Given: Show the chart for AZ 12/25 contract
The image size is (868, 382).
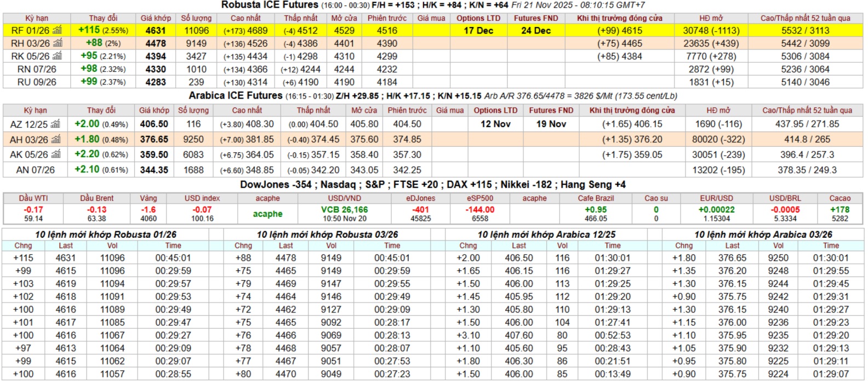Looking at the screenshot, I should pyautogui.click(x=56, y=124).
